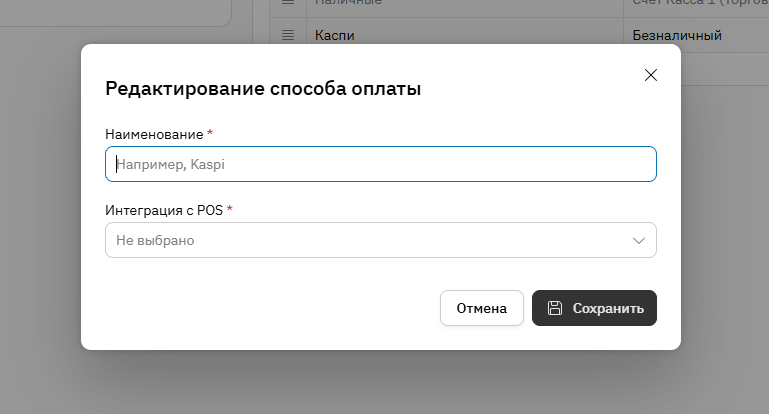Click the Например, Kaspi placeholder text

click(x=178, y=164)
